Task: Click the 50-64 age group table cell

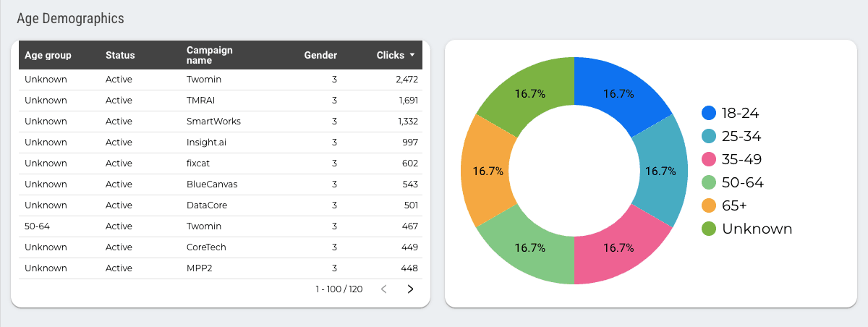Action: point(37,226)
